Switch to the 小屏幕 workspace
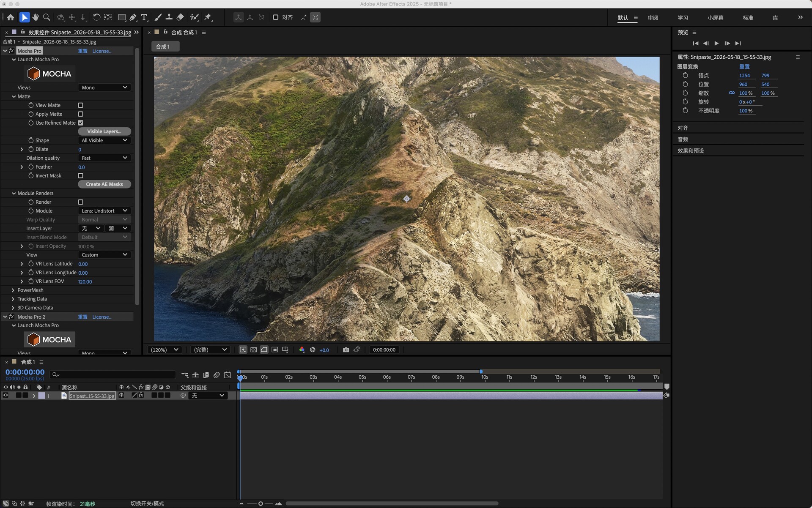The image size is (812, 508). click(x=715, y=18)
